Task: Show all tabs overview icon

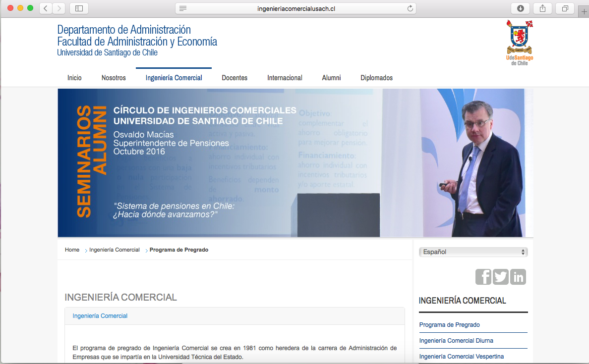Action: tap(565, 8)
